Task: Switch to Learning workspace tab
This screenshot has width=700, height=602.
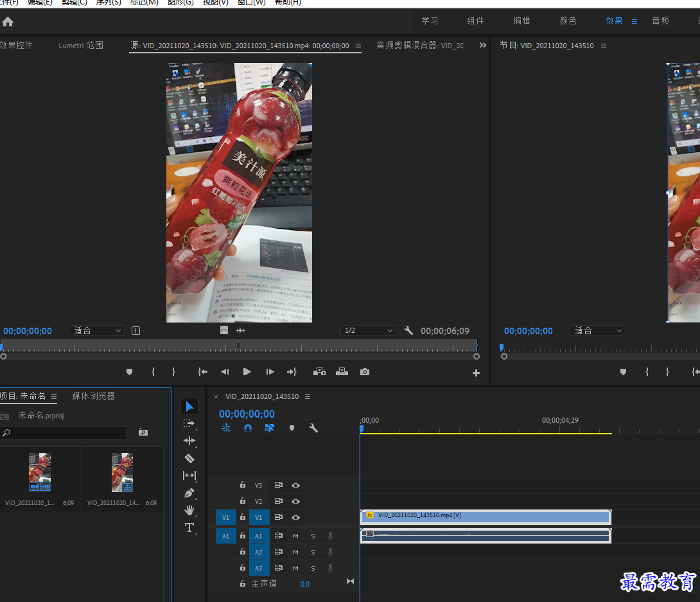Action: 430,21
